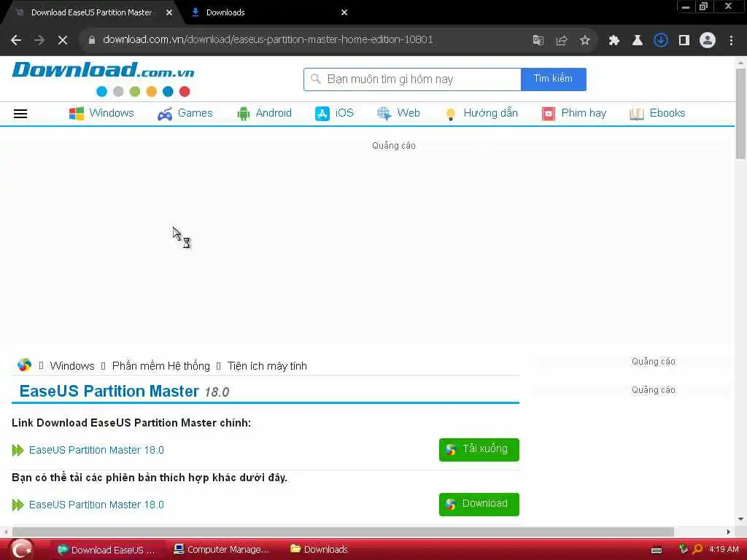Screen dimensions: 747x560
Task: Click the Download.com.vn logo
Action: [x=103, y=70]
